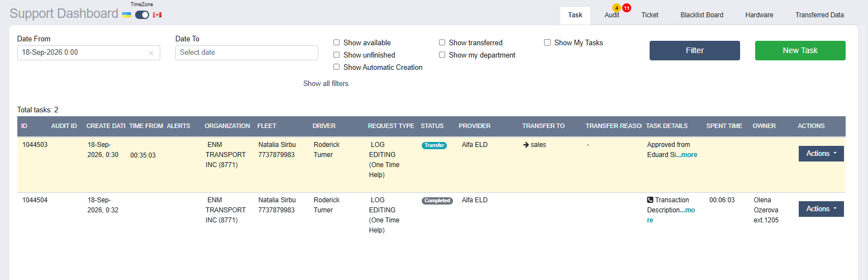Click the phone icon in Task Details
This screenshot has width=868, height=280.
[650, 200]
